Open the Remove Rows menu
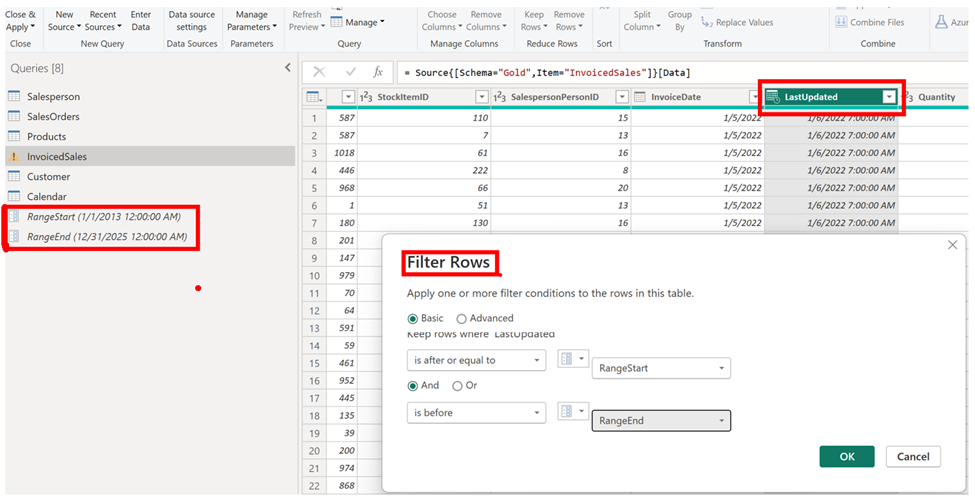This screenshot has height=499, width=975. (x=569, y=21)
